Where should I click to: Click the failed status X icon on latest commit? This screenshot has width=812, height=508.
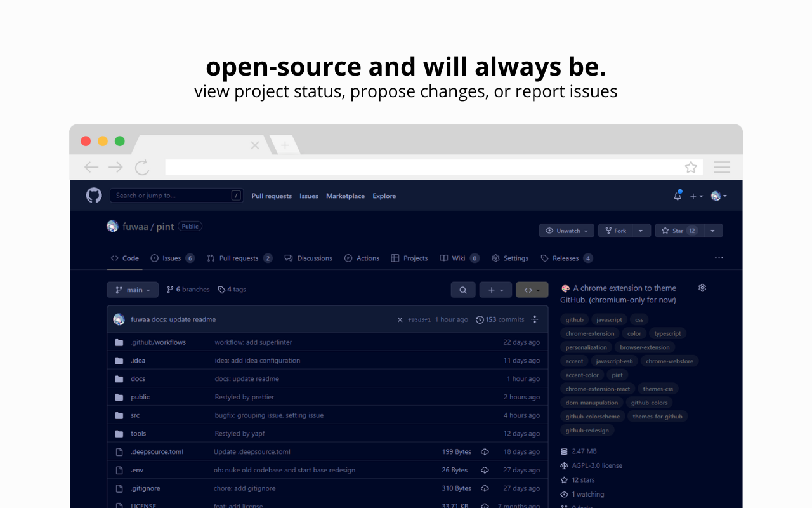point(400,319)
